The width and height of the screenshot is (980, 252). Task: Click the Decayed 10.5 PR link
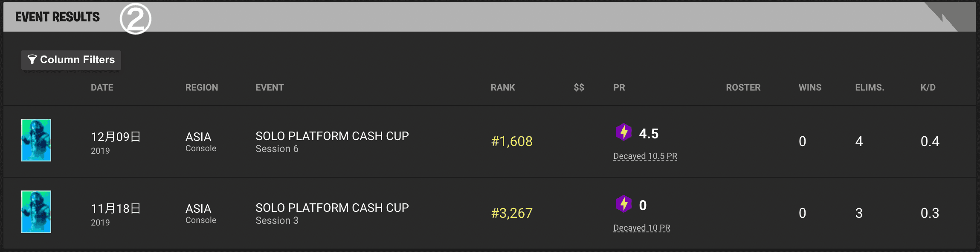[645, 156]
